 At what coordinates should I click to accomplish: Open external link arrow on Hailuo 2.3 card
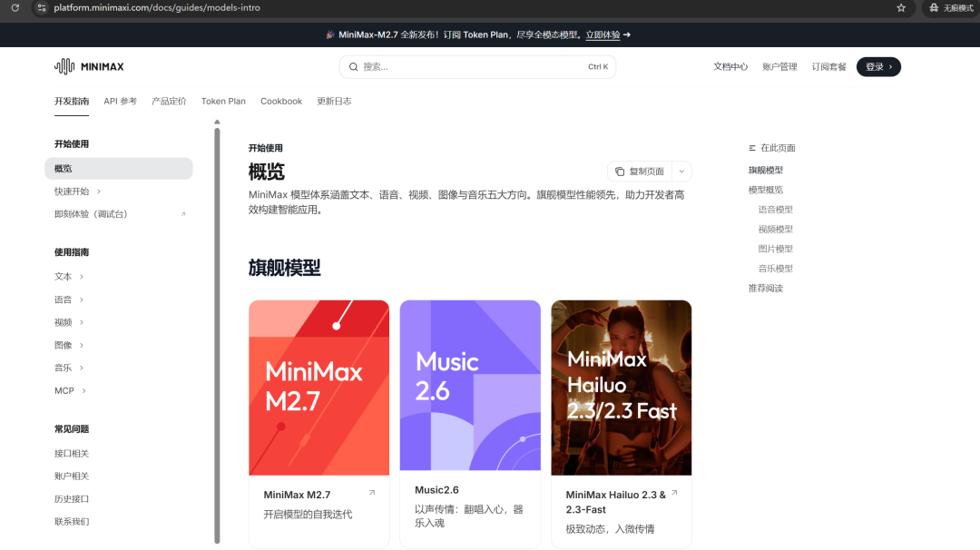674,493
